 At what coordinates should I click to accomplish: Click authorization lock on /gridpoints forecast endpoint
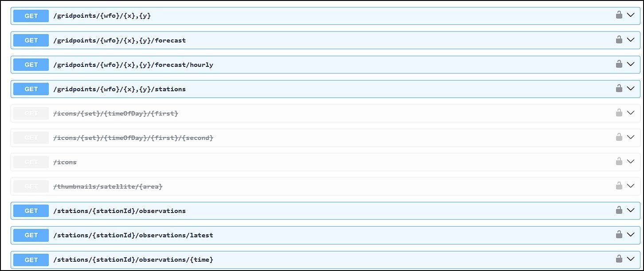(619, 40)
